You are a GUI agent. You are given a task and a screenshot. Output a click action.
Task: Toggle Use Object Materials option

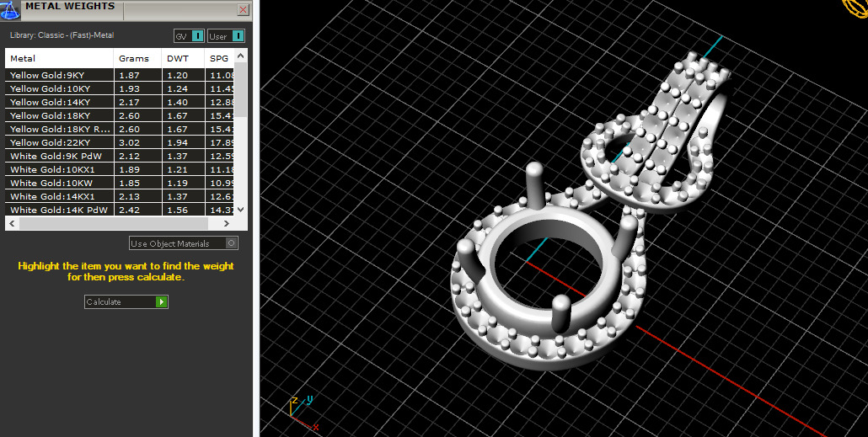[184, 243]
